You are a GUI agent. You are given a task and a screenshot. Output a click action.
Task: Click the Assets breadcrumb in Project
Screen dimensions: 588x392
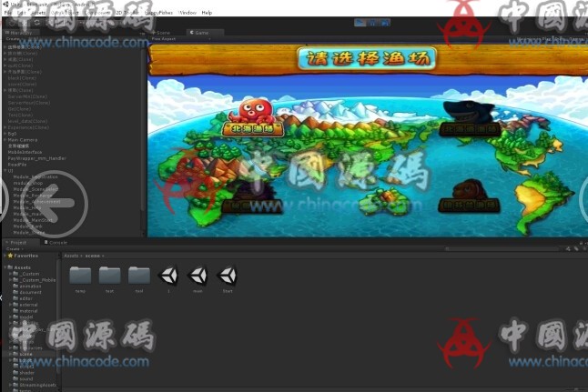click(71, 256)
